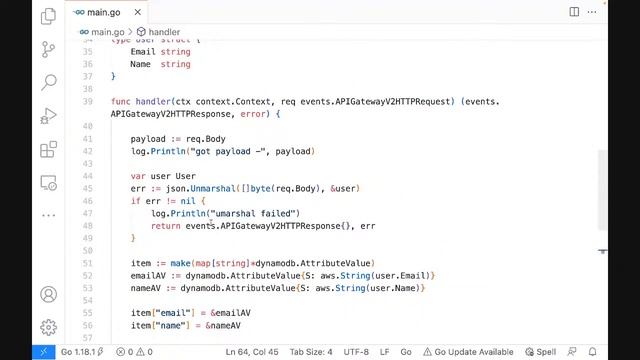
Task: Change indentation via Tab Size: 4
Action: pyautogui.click(x=311, y=352)
